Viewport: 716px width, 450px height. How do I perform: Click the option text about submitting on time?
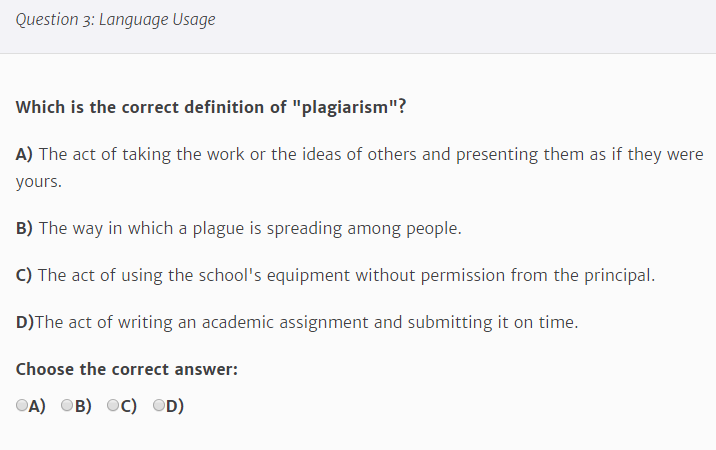306,322
